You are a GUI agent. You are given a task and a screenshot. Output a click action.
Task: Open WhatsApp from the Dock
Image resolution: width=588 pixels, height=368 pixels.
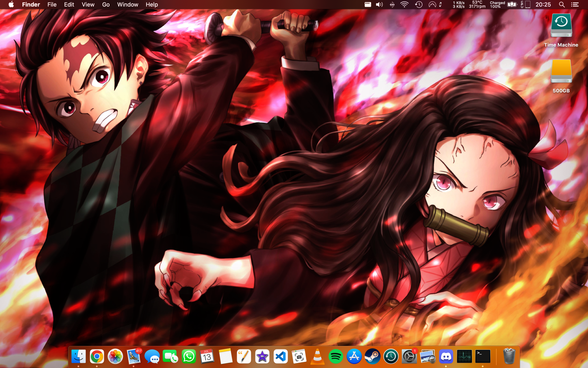point(189,357)
